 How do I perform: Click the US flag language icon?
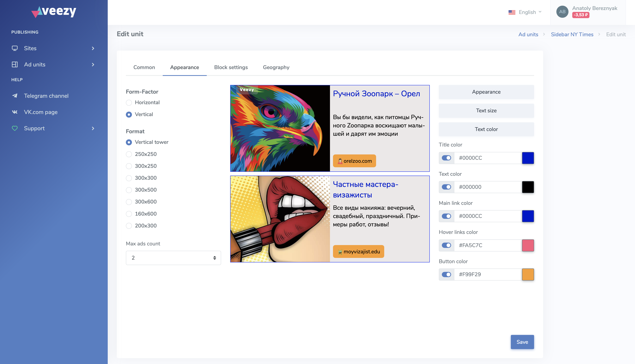[x=512, y=12]
